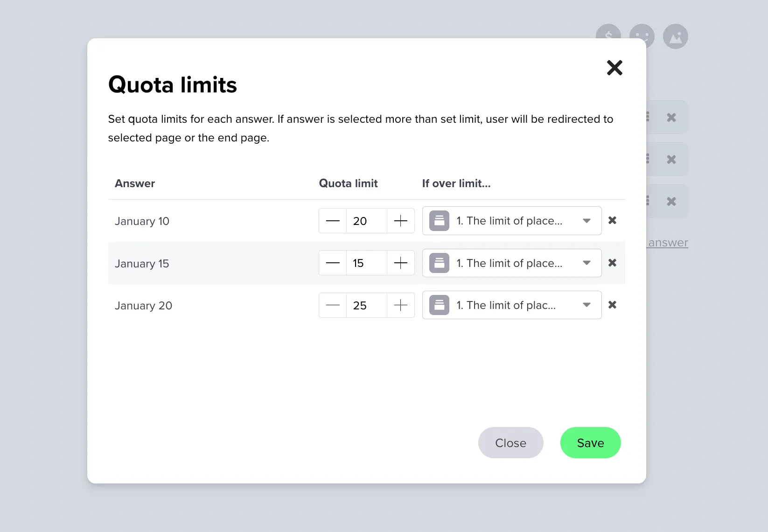Decrease January 15 quota with minus stepper
The height and width of the screenshot is (532, 768).
click(x=332, y=263)
